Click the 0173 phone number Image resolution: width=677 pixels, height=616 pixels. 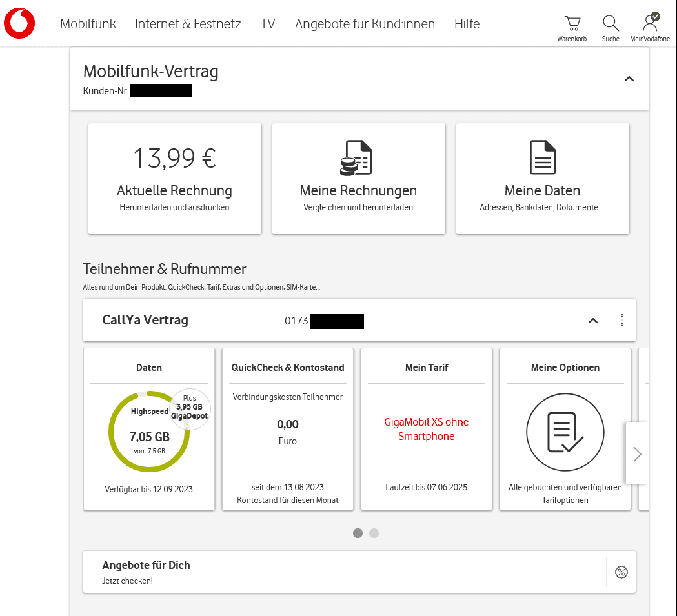tap(324, 321)
